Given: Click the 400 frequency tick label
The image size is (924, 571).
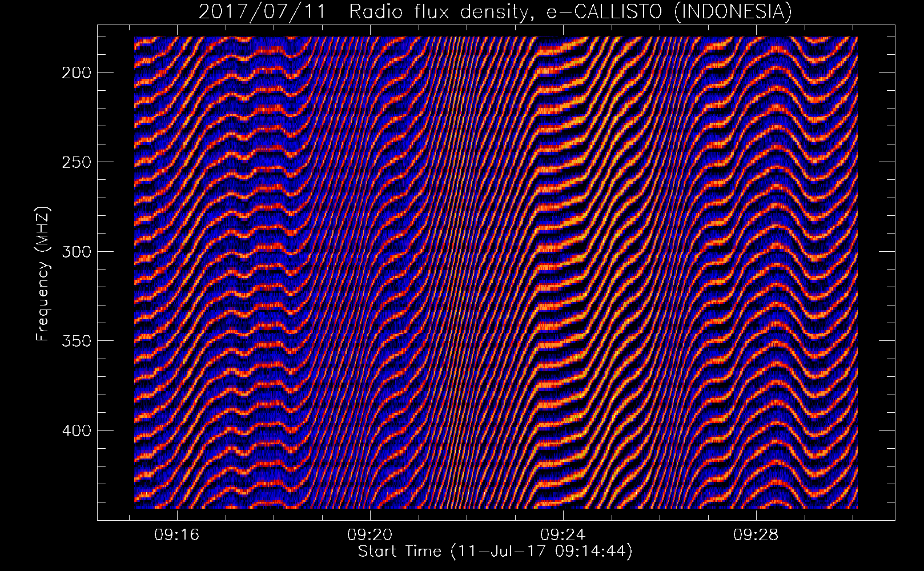Looking at the screenshot, I should [77, 431].
